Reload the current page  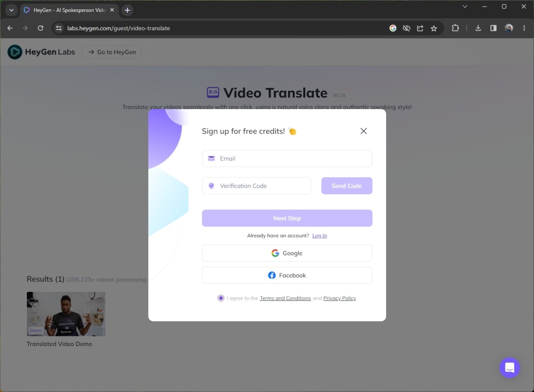pyautogui.click(x=40, y=28)
